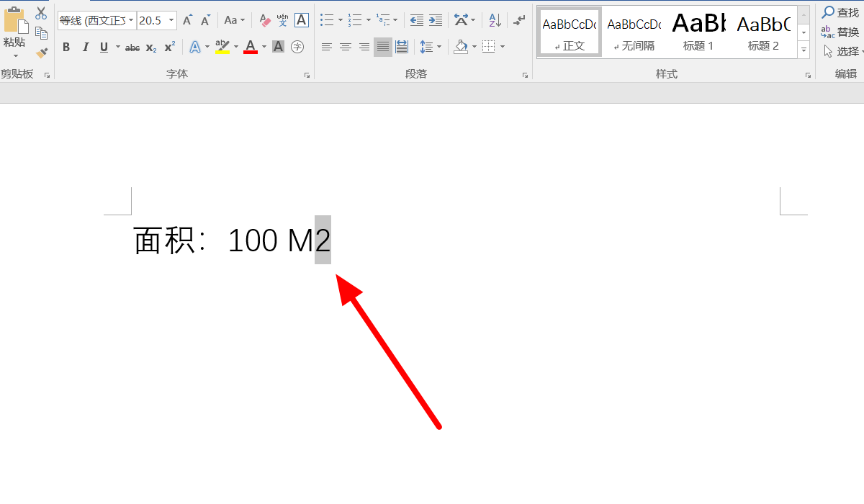Apply red font color
The image size is (864, 504).
point(251,48)
